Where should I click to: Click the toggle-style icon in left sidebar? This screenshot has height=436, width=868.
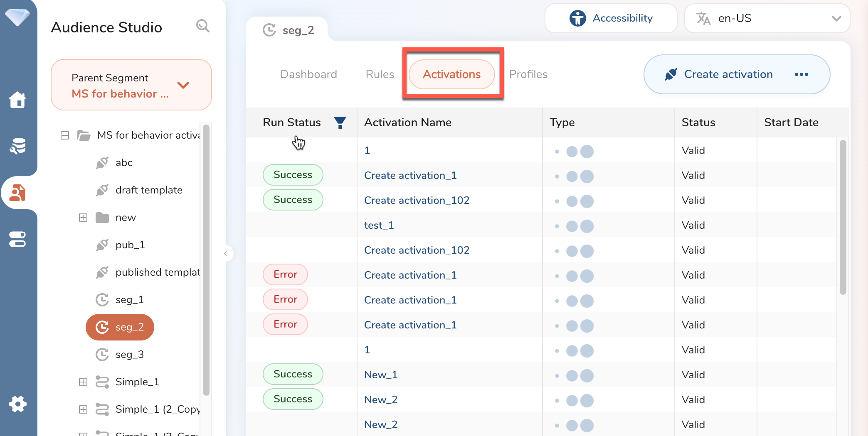click(x=17, y=239)
